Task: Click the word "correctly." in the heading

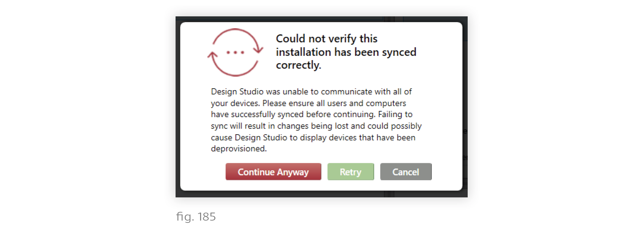Action: click(x=298, y=65)
